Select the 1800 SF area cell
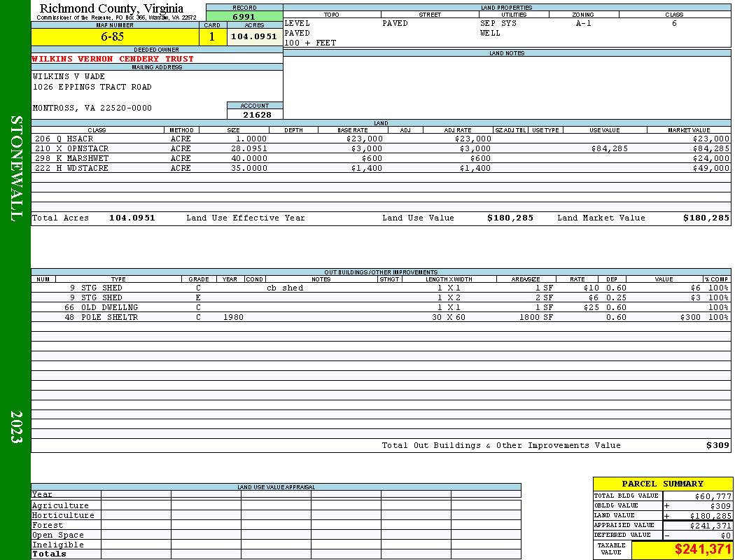This screenshot has width=735, height=560. point(535,317)
